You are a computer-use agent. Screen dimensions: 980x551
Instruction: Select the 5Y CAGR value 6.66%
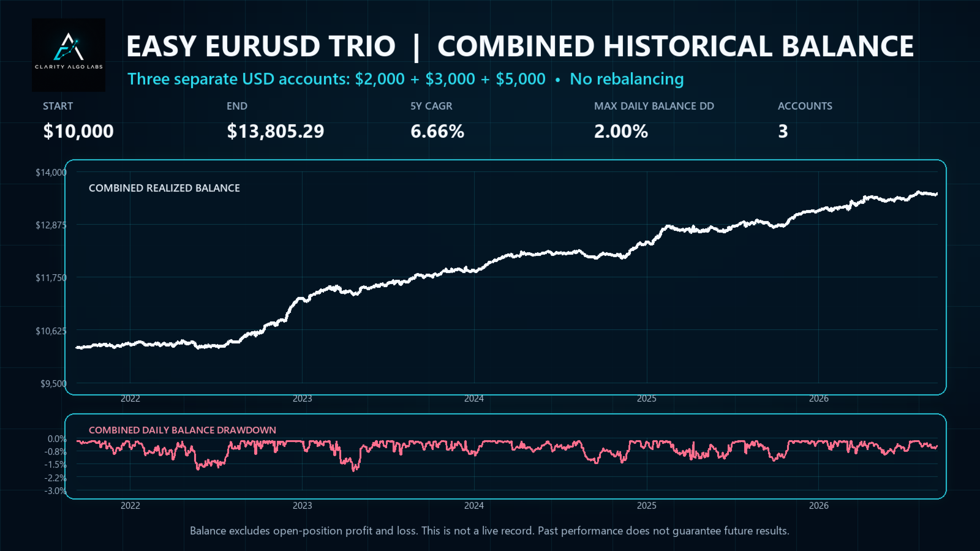point(437,131)
